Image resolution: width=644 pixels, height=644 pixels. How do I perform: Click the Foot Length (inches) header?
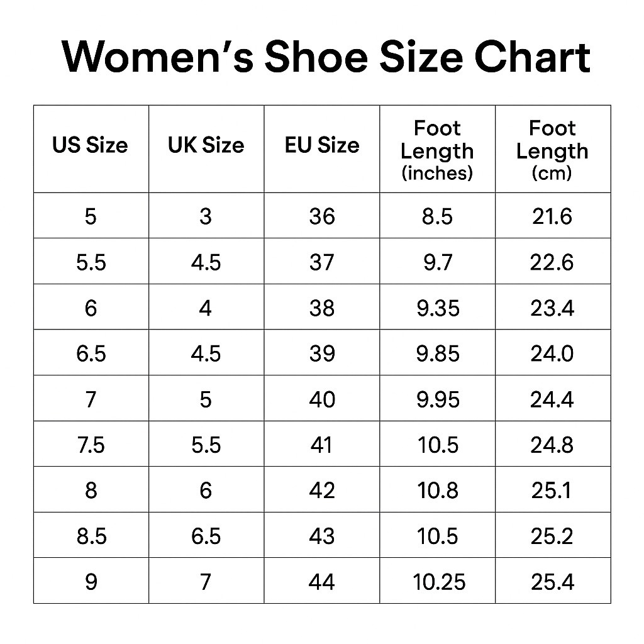tap(437, 150)
